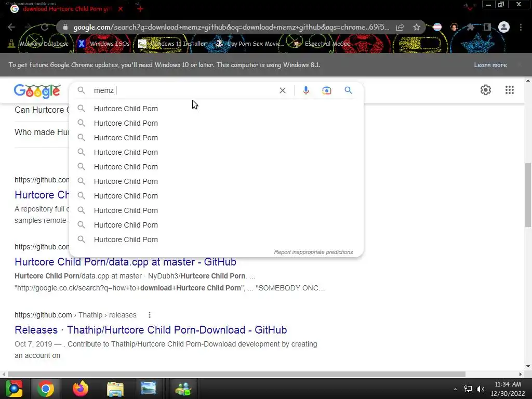This screenshot has width=532, height=399.
Task: Bookmark this page with the star icon
Action: [x=417, y=27]
